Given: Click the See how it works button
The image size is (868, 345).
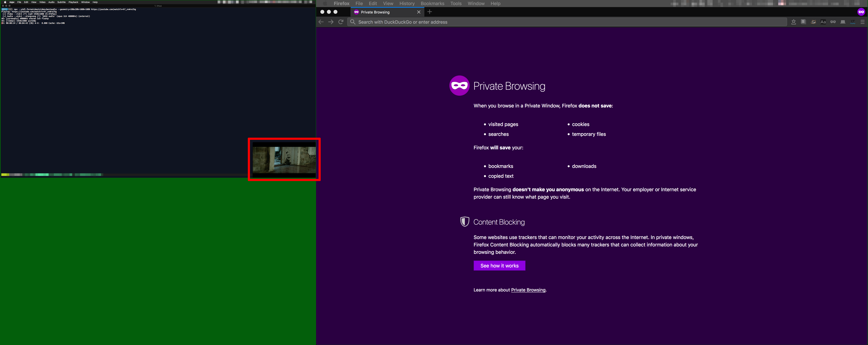Looking at the screenshot, I should (499, 266).
